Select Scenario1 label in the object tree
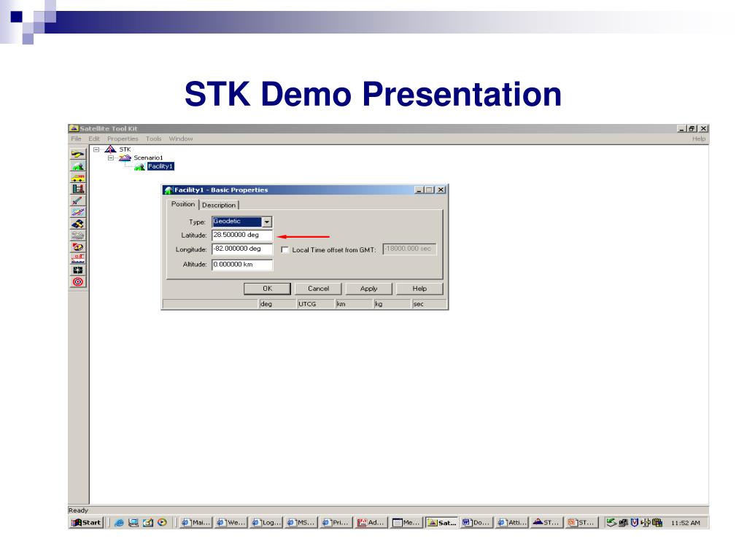Screen dimensions: 747x560 pos(148,157)
